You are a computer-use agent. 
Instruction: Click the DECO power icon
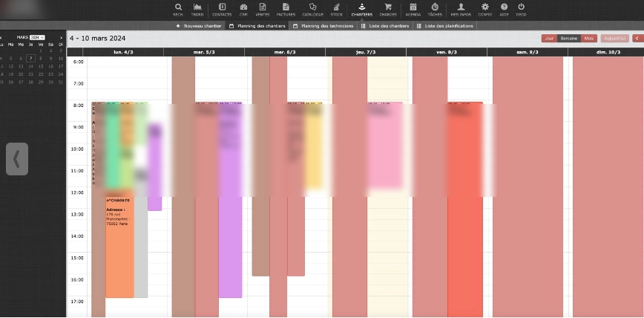521,10
